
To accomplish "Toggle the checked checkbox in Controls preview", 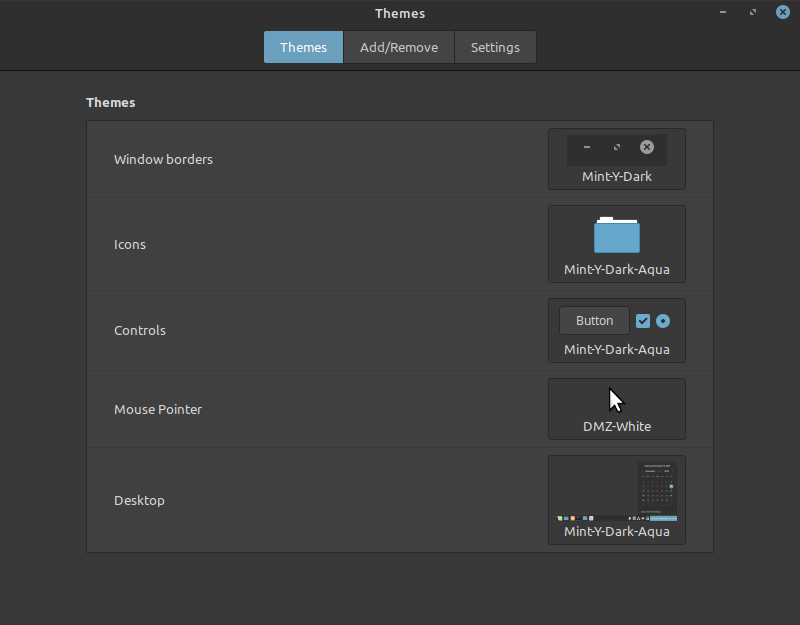I will click(x=643, y=321).
